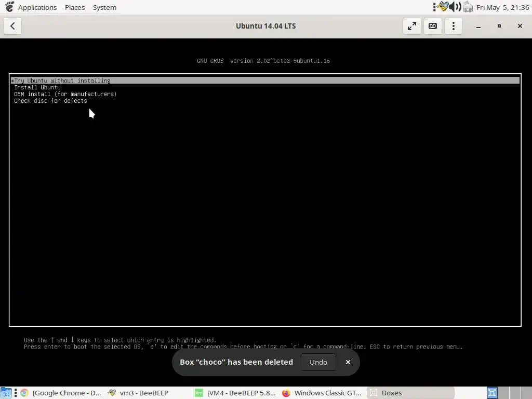This screenshot has height=399, width=532.
Task: Click the network connection tray icon
Action: point(468,7)
